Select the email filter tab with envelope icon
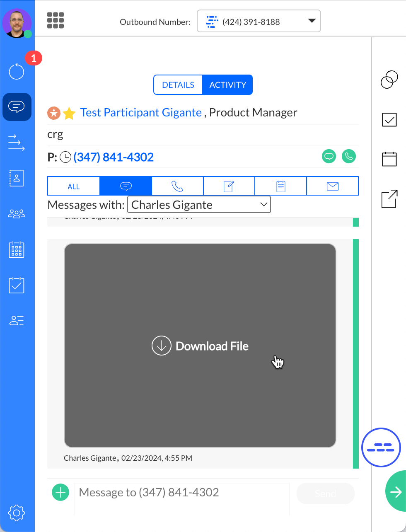The height and width of the screenshot is (532, 406). [x=332, y=186]
